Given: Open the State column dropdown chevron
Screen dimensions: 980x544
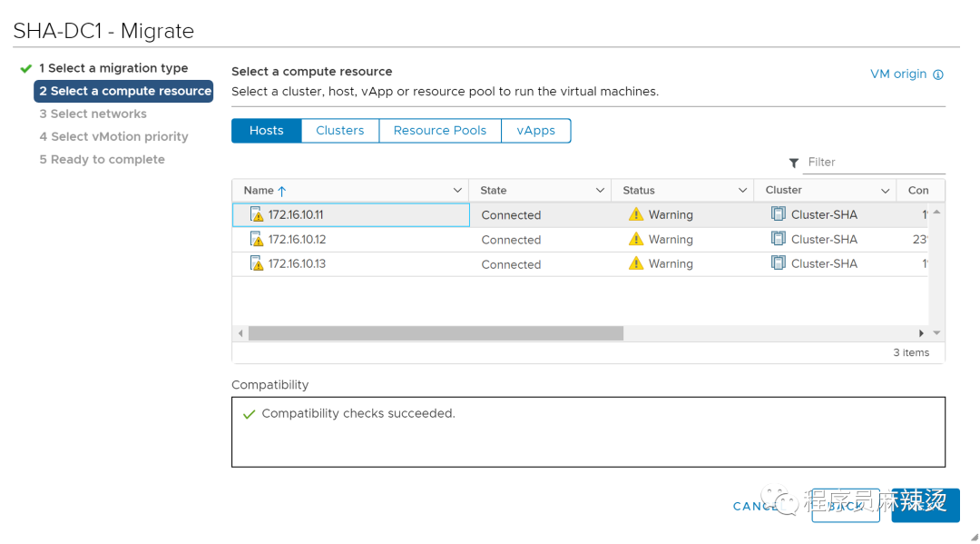Looking at the screenshot, I should [600, 191].
